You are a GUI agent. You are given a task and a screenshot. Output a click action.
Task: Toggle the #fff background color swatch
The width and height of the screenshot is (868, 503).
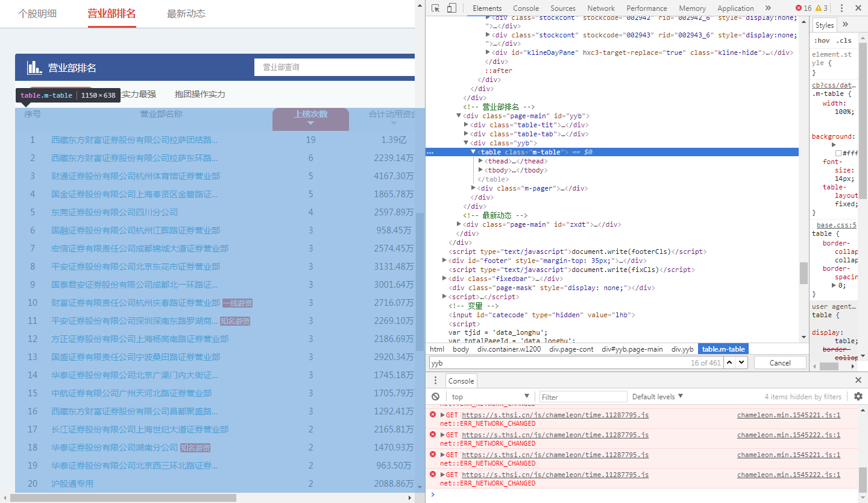(x=838, y=153)
